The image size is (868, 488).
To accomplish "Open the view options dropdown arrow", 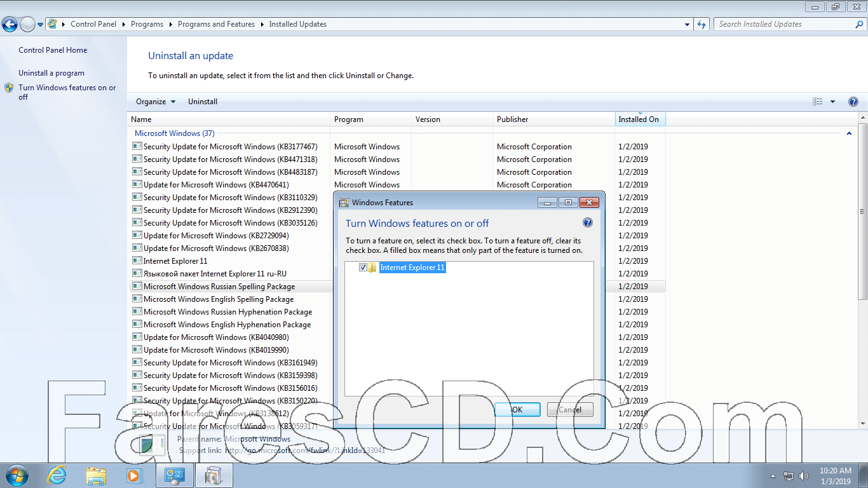I will (832, 102).
